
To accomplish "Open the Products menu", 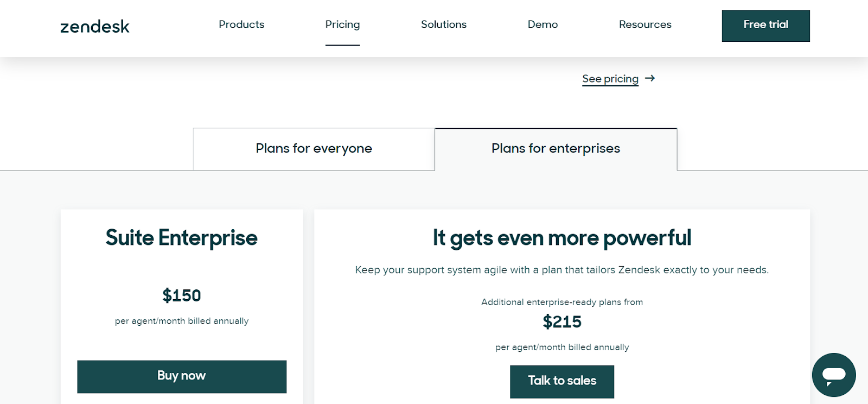I will tap(241, 24).
